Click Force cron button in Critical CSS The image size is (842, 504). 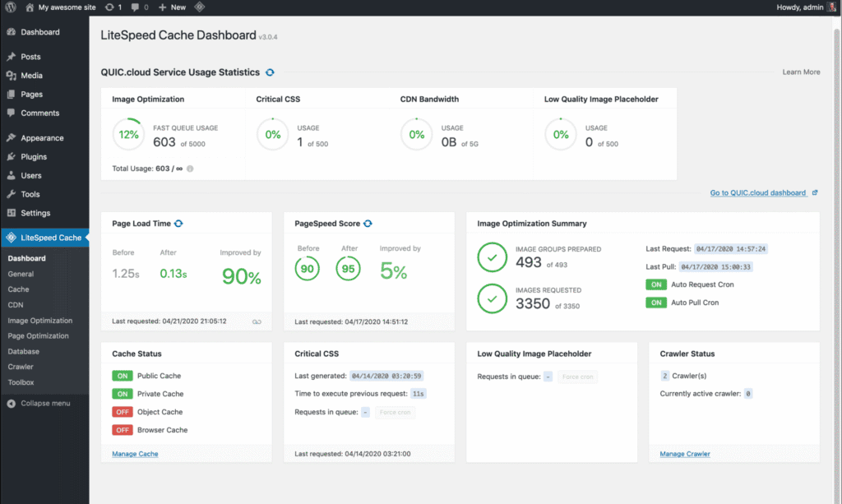point(395,413)
